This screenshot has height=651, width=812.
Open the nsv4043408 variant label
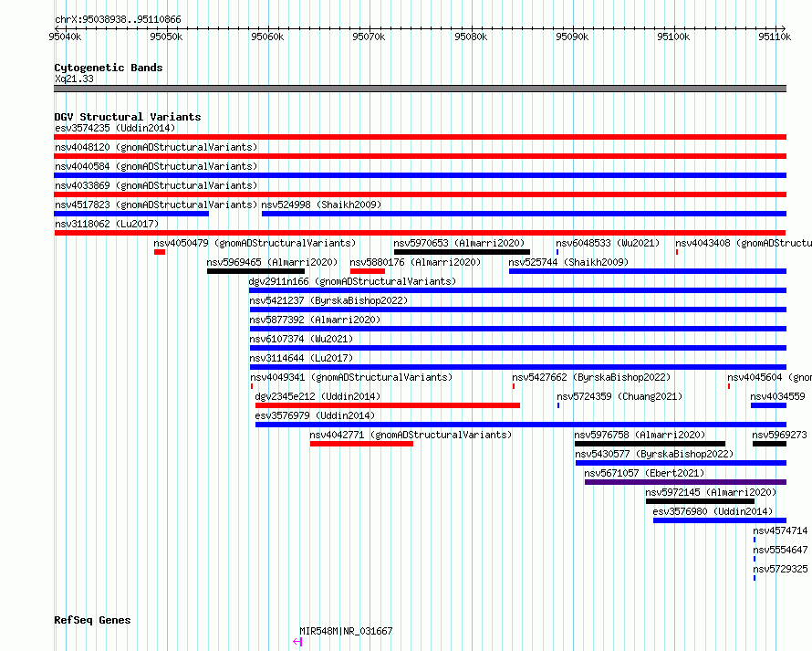point(744,243)
